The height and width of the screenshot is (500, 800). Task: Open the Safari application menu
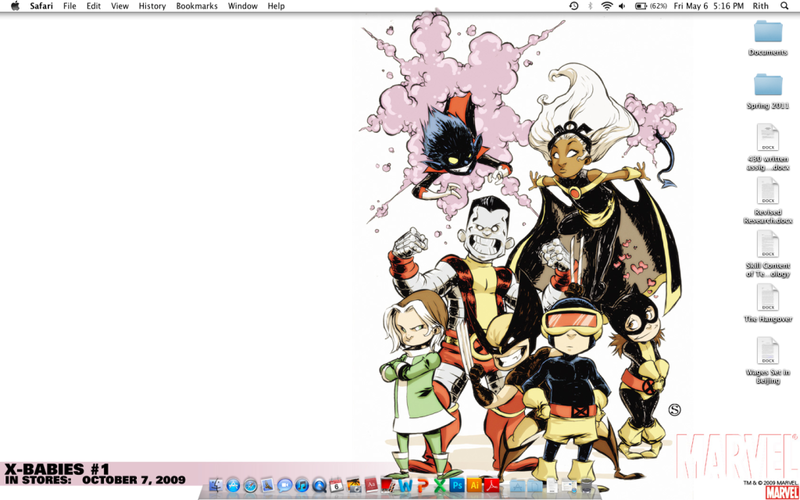coord(41,6)
